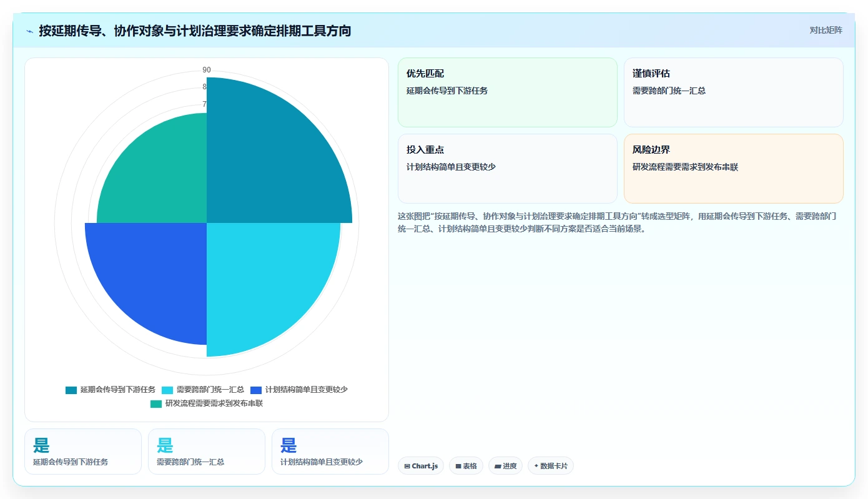Click stat card 是 需要跨部门统一汇总
Image resolution: width=868 pixels, height=499 pixels.
point(207,452)
